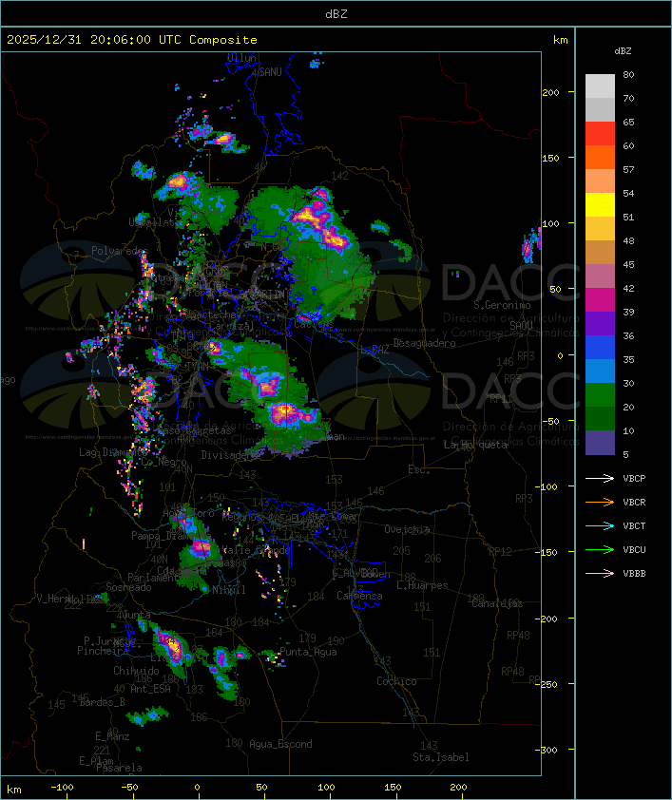Select the dark green 10-20 dBZ swatch

click(600, 418)
